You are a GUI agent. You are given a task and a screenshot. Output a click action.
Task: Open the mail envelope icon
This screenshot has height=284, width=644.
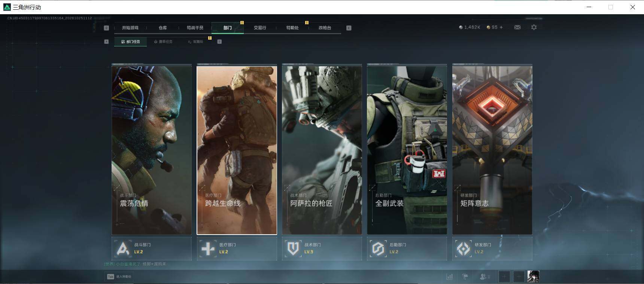517,27
